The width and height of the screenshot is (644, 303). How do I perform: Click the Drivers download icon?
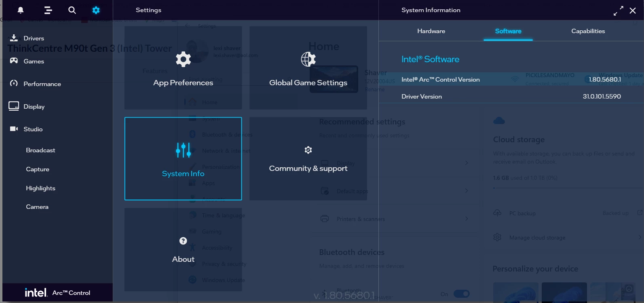coord(14,38)
